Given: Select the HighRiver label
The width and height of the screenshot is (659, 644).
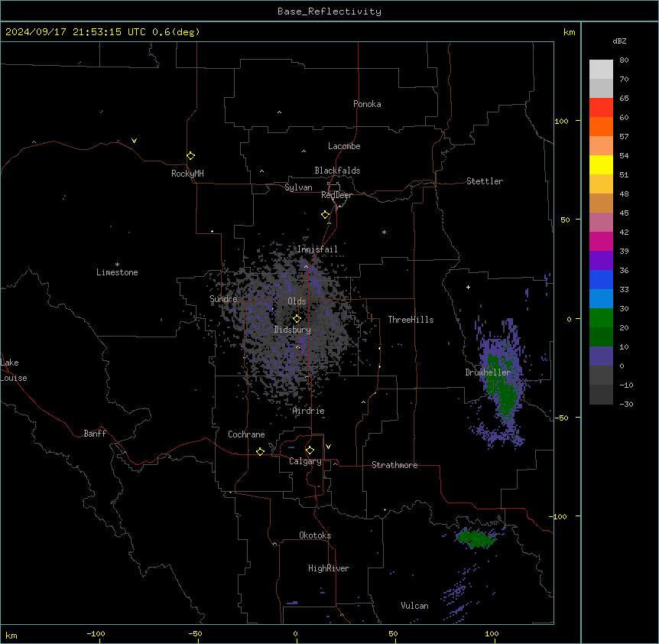Looking at the screenshot, I should pyautogui.click(x=329, y=568).
